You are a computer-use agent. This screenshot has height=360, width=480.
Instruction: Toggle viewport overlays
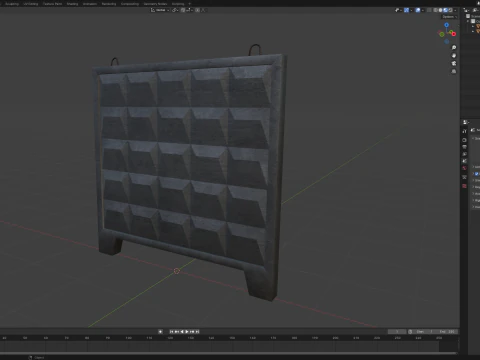pos(418,10)
